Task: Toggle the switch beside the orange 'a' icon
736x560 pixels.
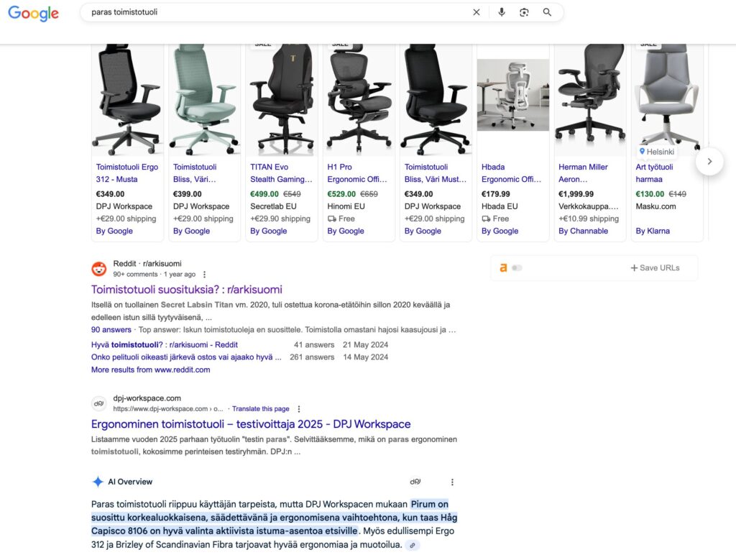Action: (x=517, y=268)
